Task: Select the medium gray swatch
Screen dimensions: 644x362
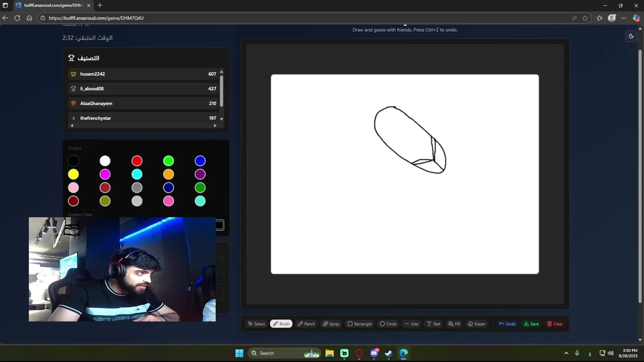Action: pos(137,188)
